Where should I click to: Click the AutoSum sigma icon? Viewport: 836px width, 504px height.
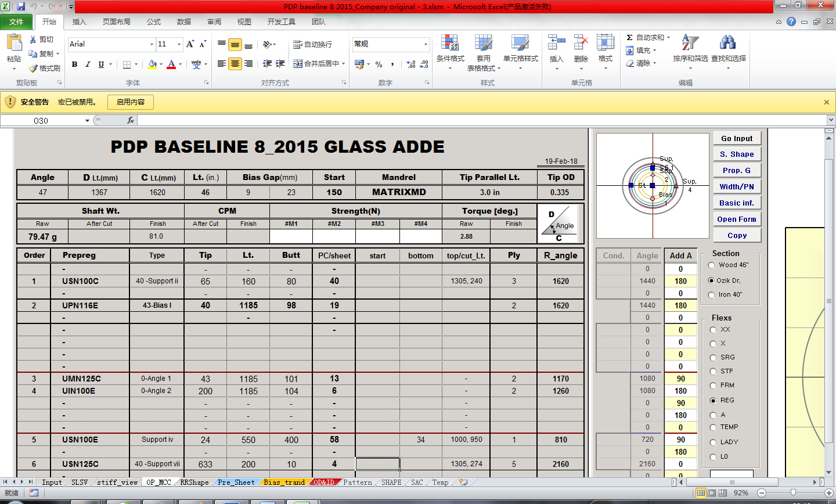[x=629, y=38]
